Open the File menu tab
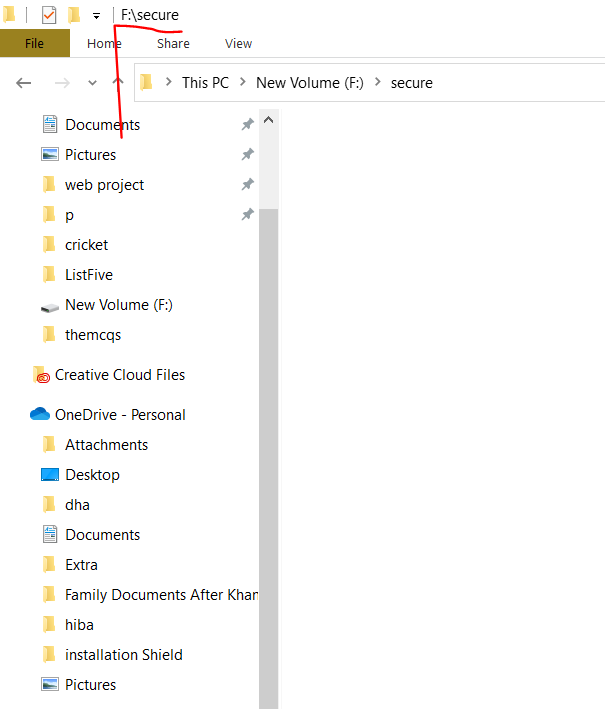Image resolution: width=605 pixels, height=710 pixels. (x=34, y=43)
